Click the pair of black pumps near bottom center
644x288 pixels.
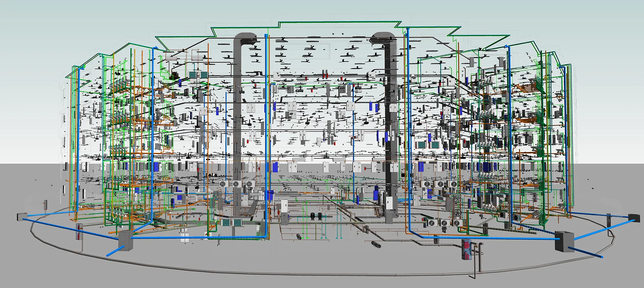click(317, 216)
